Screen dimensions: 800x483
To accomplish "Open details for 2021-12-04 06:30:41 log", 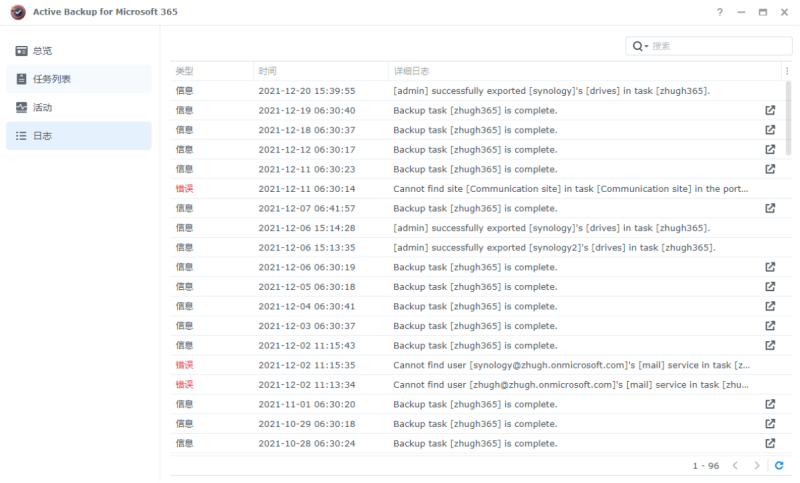I will 770,306.
